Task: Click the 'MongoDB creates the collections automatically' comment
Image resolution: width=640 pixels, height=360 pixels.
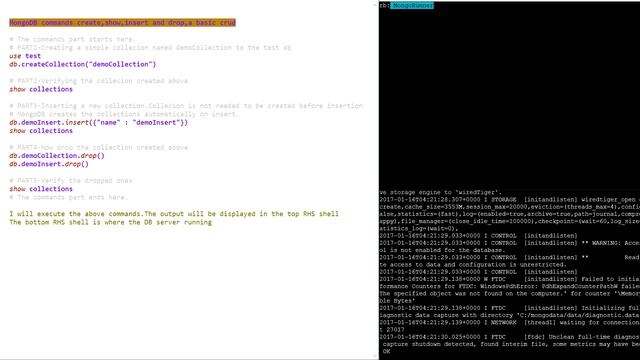Action: (124, 114)
